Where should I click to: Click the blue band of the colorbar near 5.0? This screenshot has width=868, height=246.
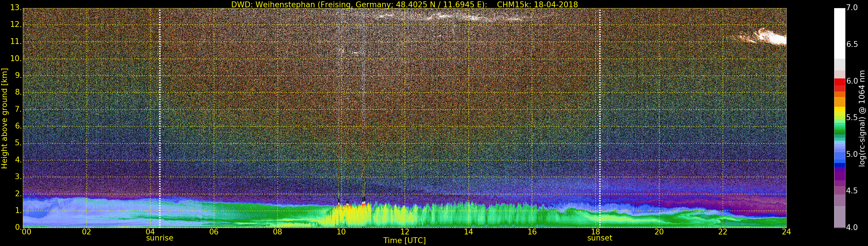[839, 156]
